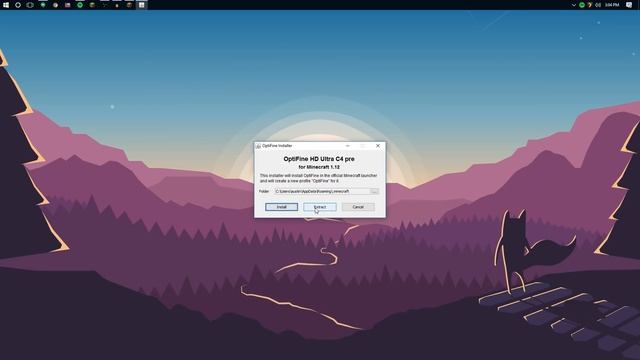
Task: Cancel the OptiFine installer
Action: 358,207
